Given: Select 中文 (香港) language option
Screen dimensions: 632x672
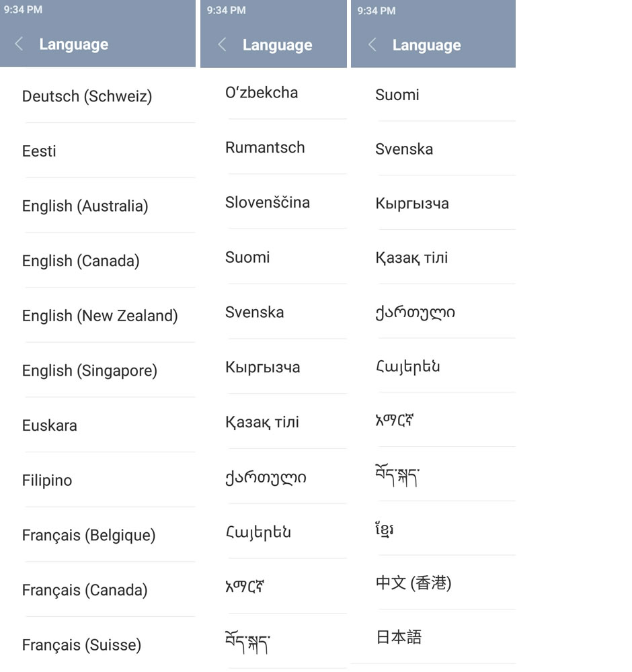Looking at the screenshot, I should (x=413, y=583).
